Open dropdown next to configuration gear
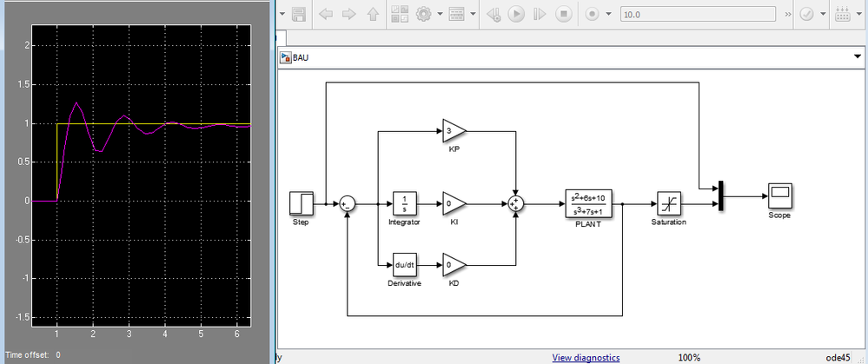This screenshot has height=364, width=868. pos(440,14)
